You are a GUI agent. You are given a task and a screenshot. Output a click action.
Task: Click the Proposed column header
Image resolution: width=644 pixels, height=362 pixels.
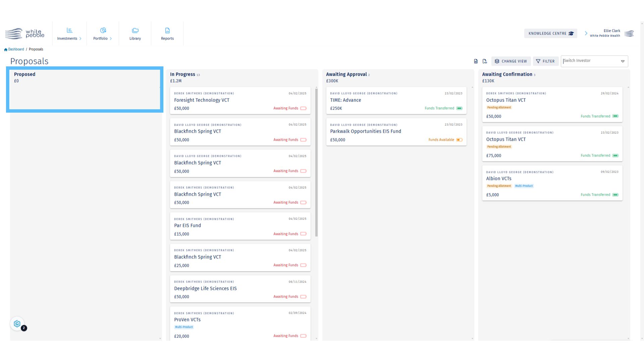coord(24,74)
